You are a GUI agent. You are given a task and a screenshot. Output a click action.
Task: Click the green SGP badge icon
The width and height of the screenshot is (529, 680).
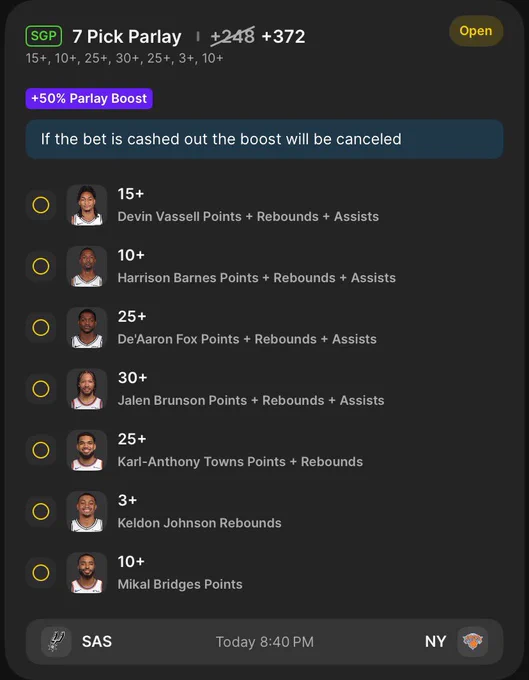[43, 36]
